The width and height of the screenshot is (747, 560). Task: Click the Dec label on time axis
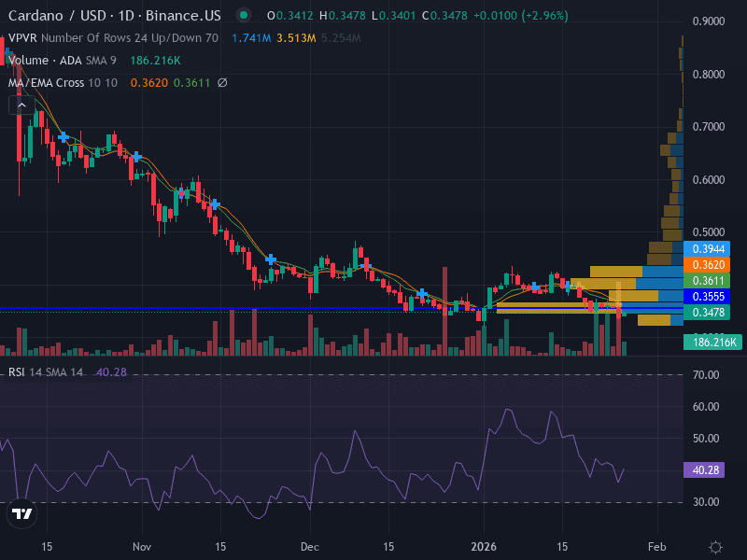(310, 547)
